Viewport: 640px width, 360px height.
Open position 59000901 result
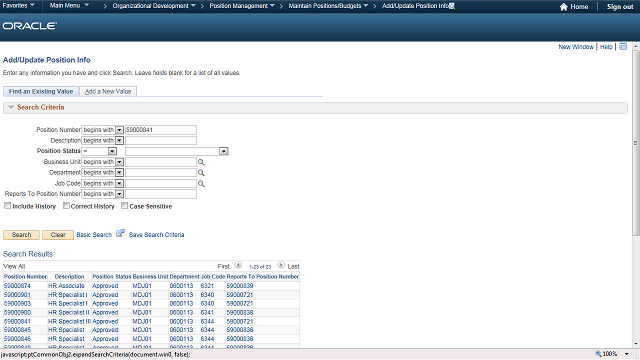pyautogui.click(x=17, y=295)
